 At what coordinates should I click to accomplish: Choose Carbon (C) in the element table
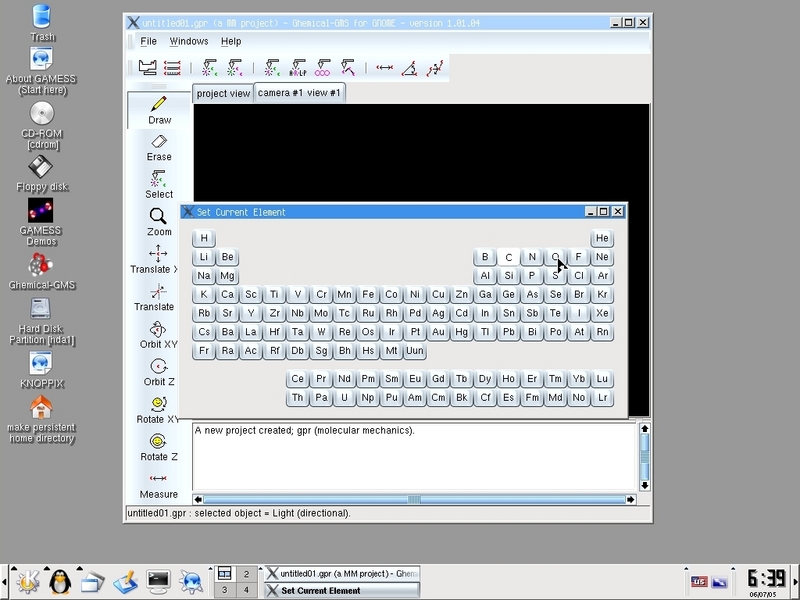tap(508, 257)
